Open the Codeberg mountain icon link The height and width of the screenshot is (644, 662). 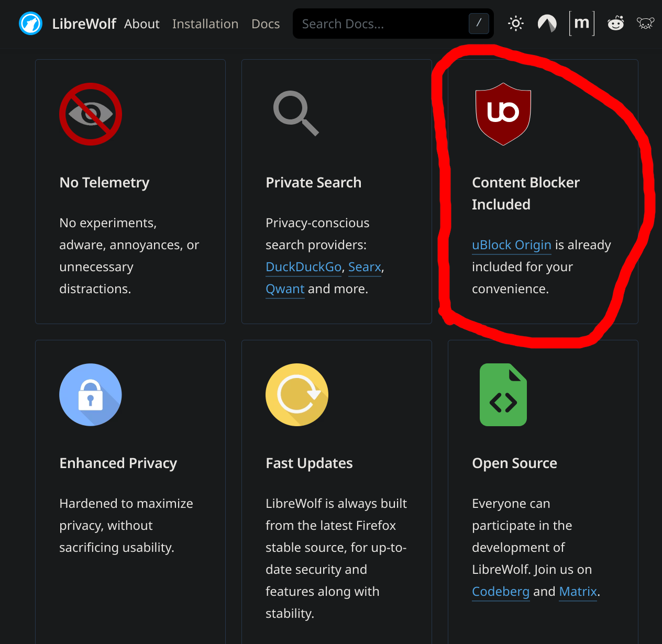547,24
